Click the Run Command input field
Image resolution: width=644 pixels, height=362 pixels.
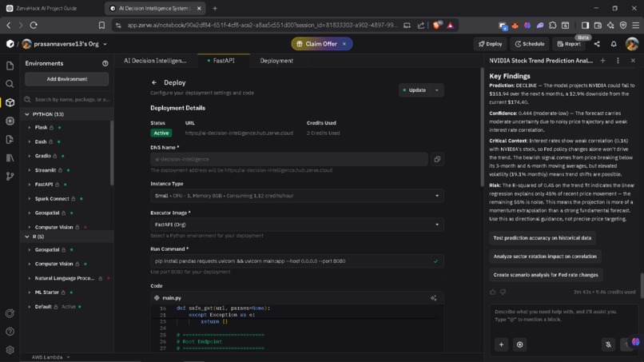(297, 261)
